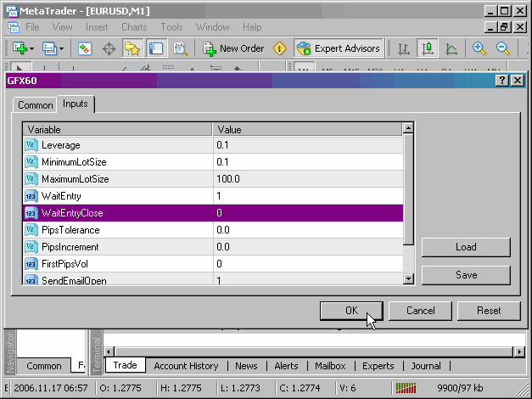Viewport: 532px width, 399px height.
Task: Click the inputs list scroll down arrow
Action: pos(408,279)
